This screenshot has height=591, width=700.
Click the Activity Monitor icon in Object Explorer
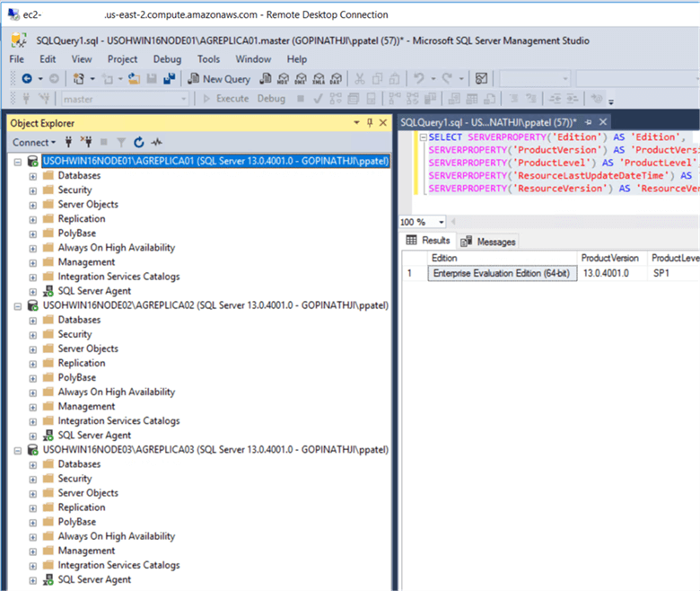click(156, 142)
